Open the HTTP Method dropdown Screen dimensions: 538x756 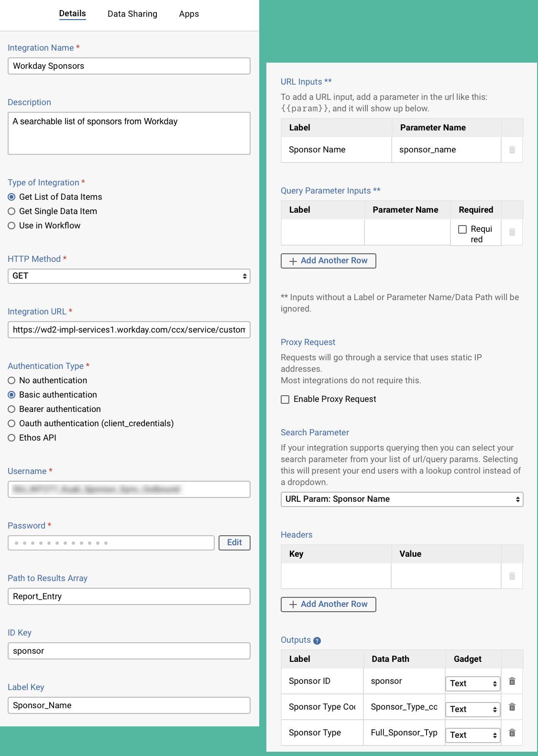point(129,276)
